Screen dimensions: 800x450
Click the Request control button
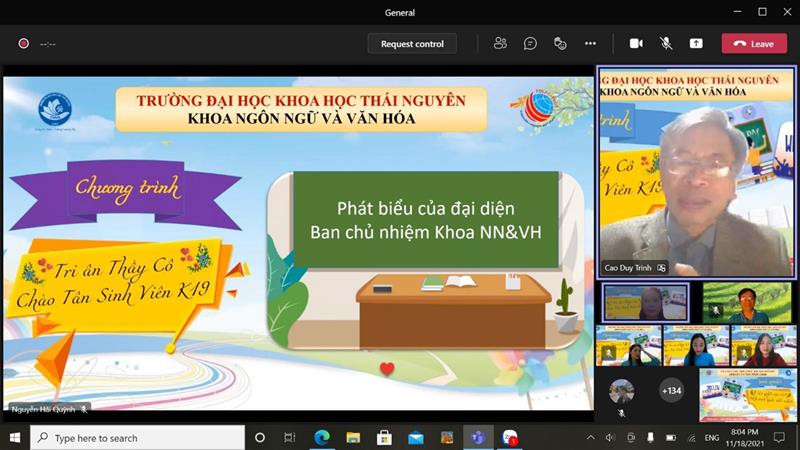412,43
